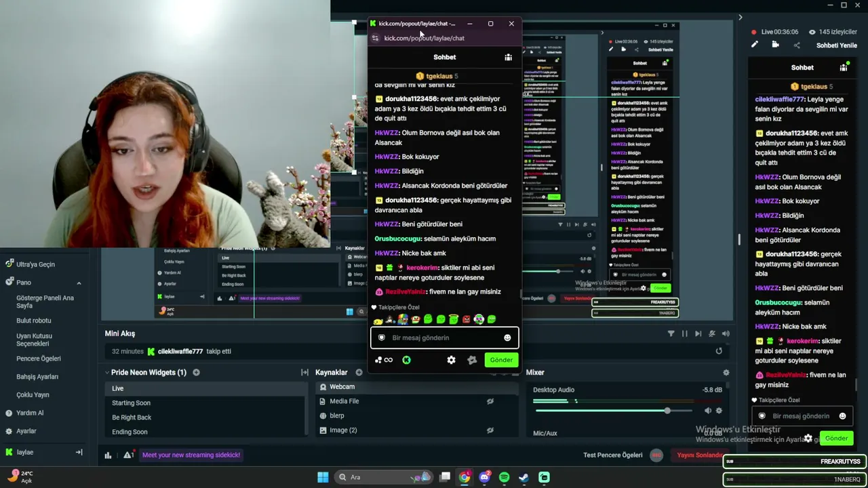Filter Mini Akış events
This screenshot has height=488, width=868.
[x=671, y=333]
